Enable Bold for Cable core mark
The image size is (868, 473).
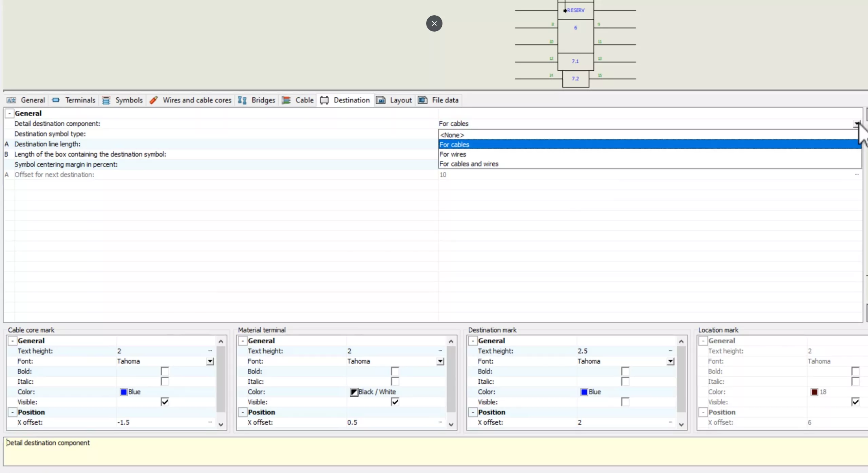coord(165,371)
